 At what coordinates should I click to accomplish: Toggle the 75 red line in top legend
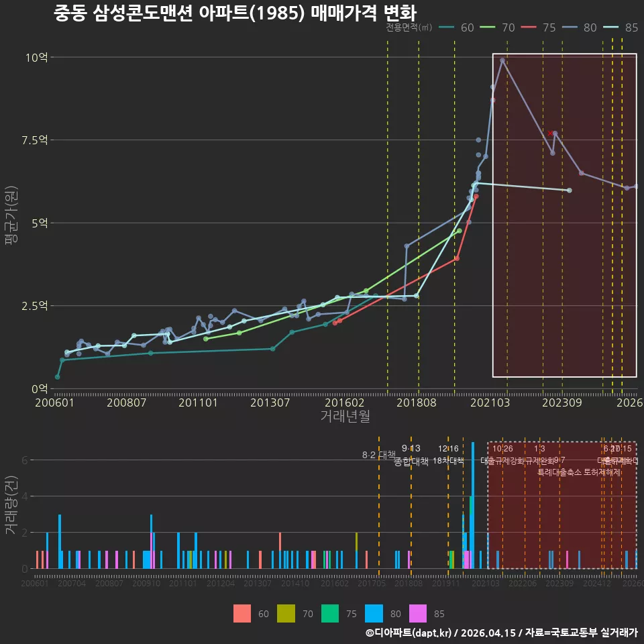(x=539, y=28)
